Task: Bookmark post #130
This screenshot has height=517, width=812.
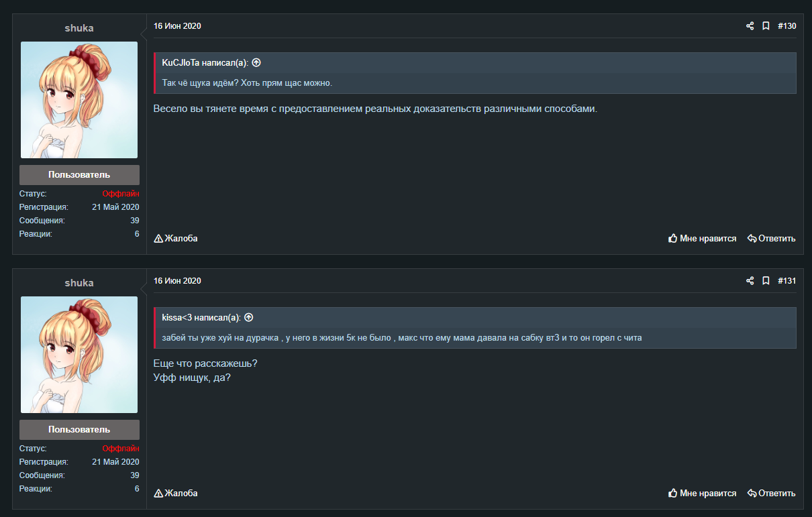Action: [x=766, y=26]
